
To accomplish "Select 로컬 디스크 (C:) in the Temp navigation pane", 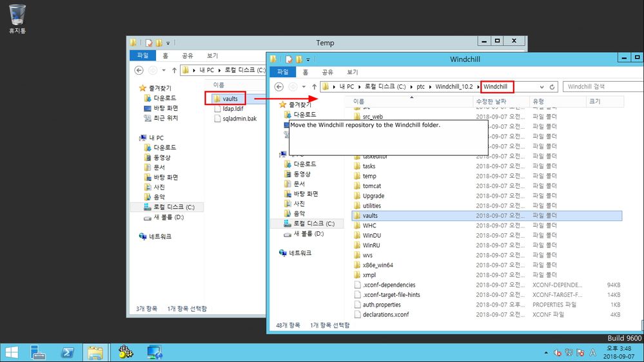I will (174, 207).
